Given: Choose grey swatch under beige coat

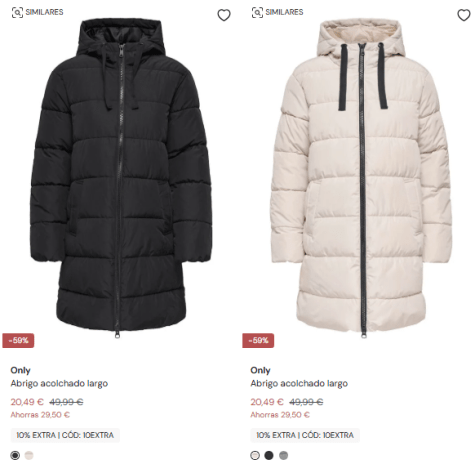Looking at the screenshot, I should pyautogui.click(x=283, y=455).
